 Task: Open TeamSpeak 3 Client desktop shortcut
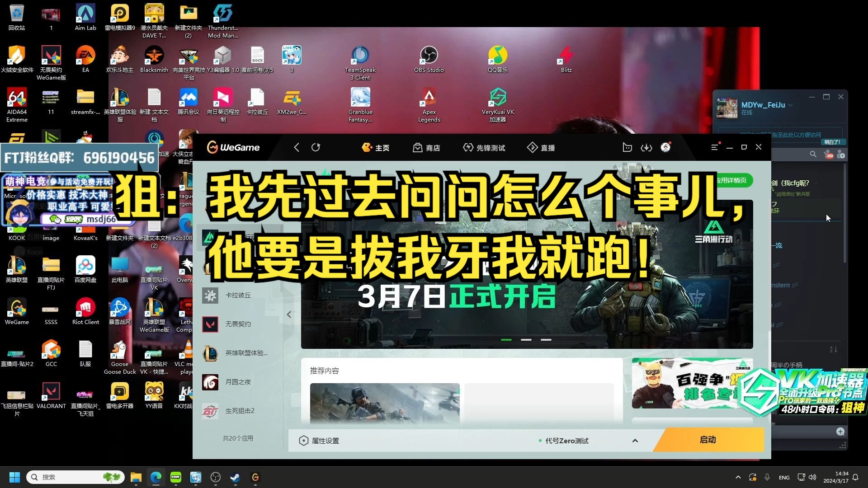360,63
